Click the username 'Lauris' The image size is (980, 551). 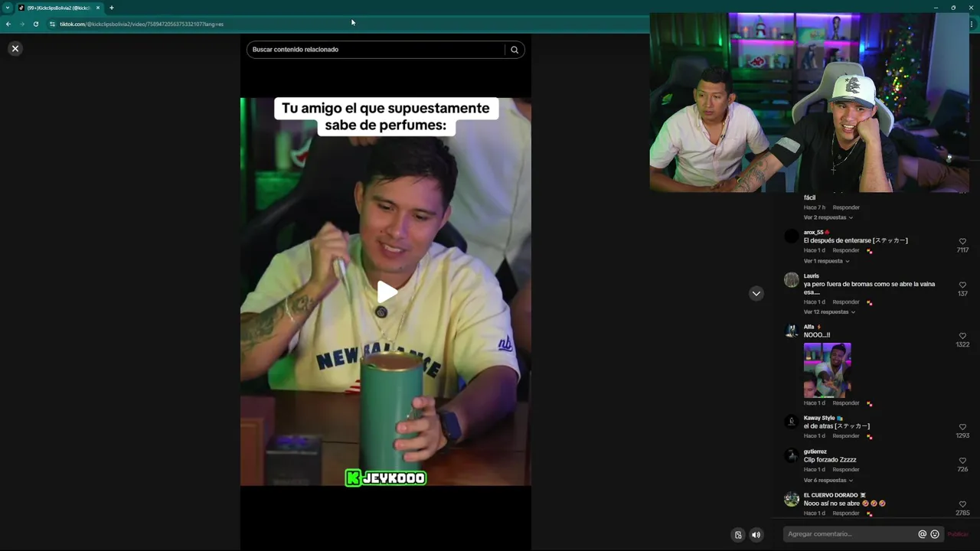click(x=812, y=276)
